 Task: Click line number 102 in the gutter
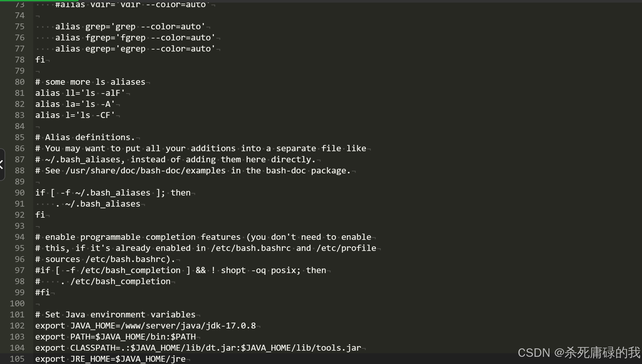point(17,326)
